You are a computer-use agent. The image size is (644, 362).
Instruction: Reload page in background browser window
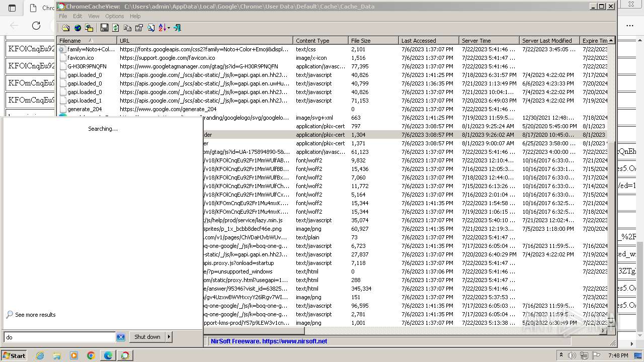click(x=36, y=25)
